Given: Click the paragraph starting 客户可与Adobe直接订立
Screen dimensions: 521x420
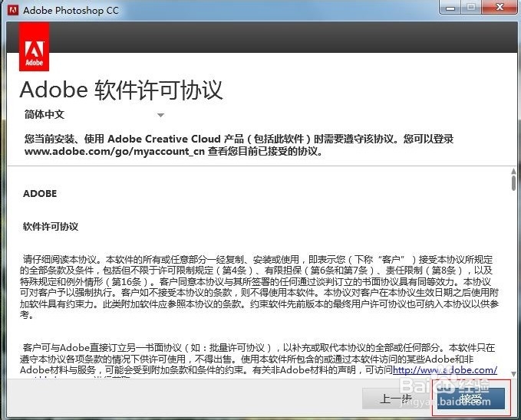Looking at the screenshot, I should tap(259, 362).
